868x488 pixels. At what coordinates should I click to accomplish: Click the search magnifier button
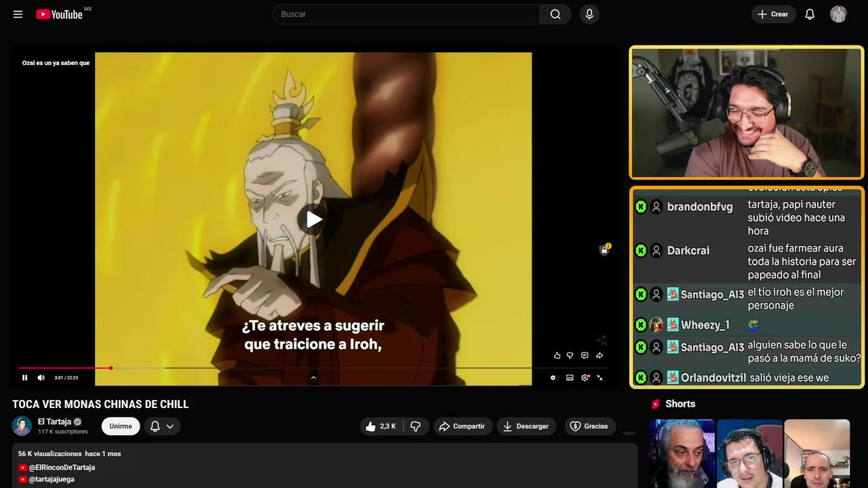tap(555, 14)
